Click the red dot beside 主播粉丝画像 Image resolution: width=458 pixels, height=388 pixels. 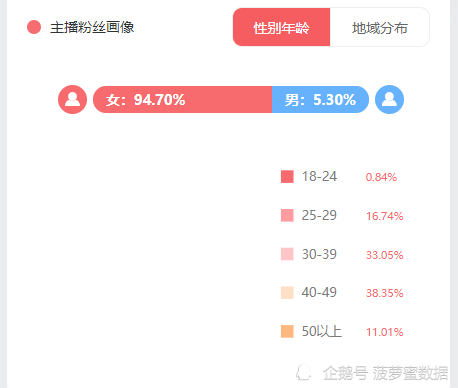(x=34, y=27)
